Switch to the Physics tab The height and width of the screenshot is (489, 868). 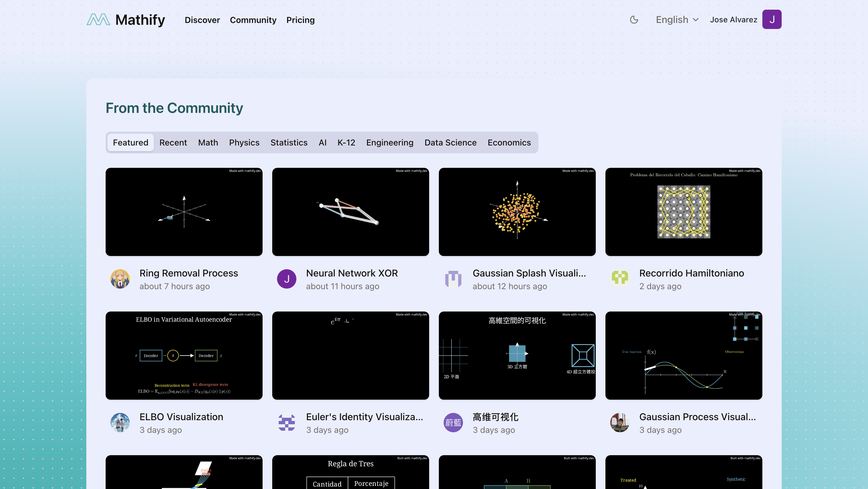coord(244,142)
